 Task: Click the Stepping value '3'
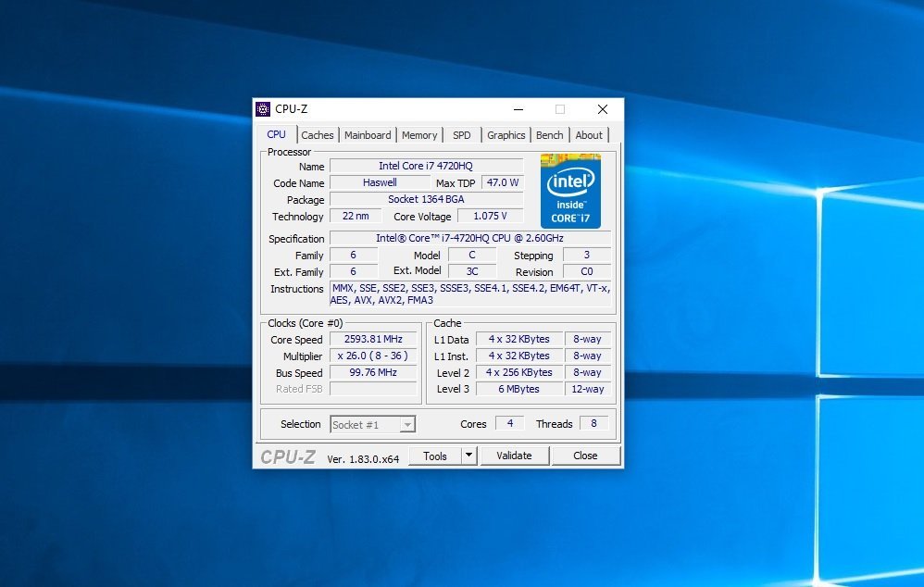coord(587,255)
